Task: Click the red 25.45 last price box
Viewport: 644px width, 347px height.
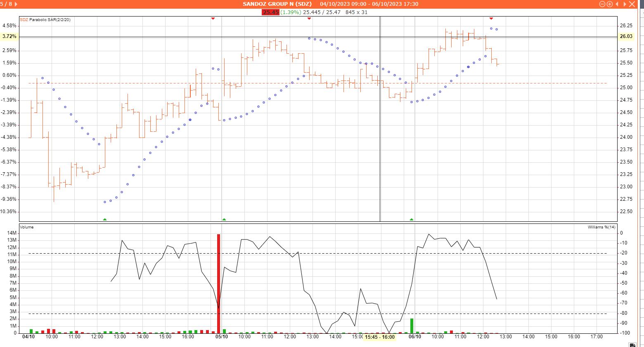Action: 270,12
